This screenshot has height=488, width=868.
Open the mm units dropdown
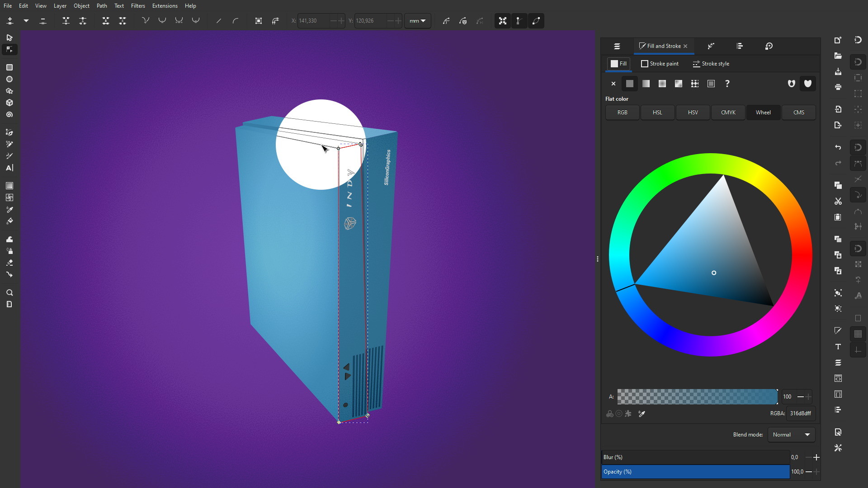pos(417,21)
